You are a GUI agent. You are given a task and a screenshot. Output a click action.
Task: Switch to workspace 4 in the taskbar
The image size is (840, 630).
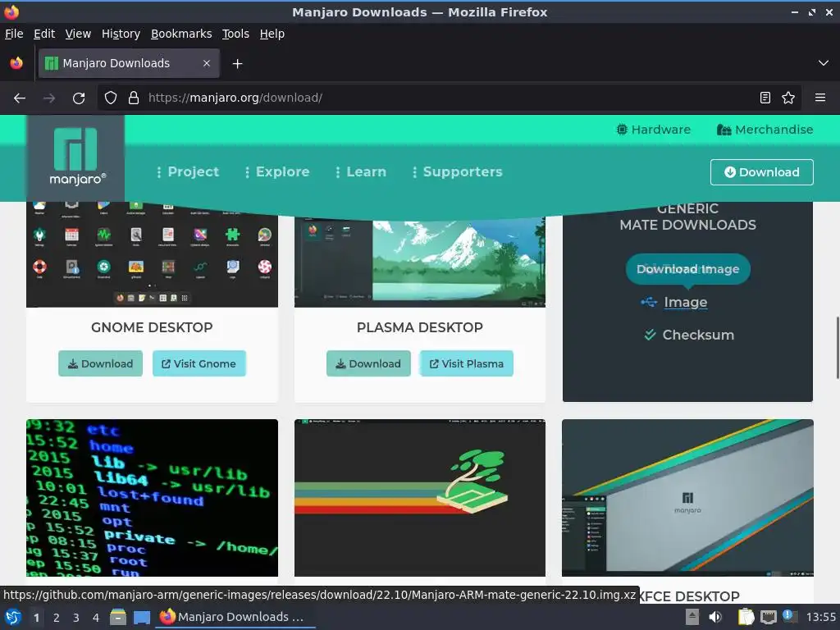96,618
